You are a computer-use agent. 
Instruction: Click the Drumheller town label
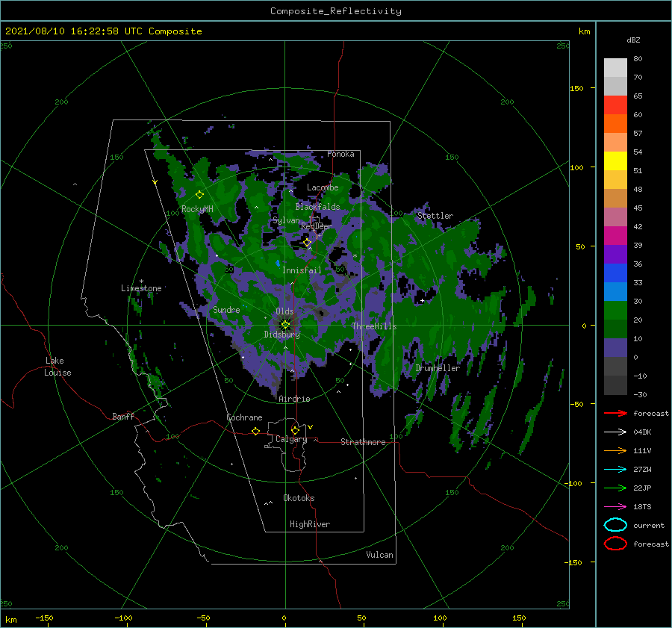click(x=438, y=368)
